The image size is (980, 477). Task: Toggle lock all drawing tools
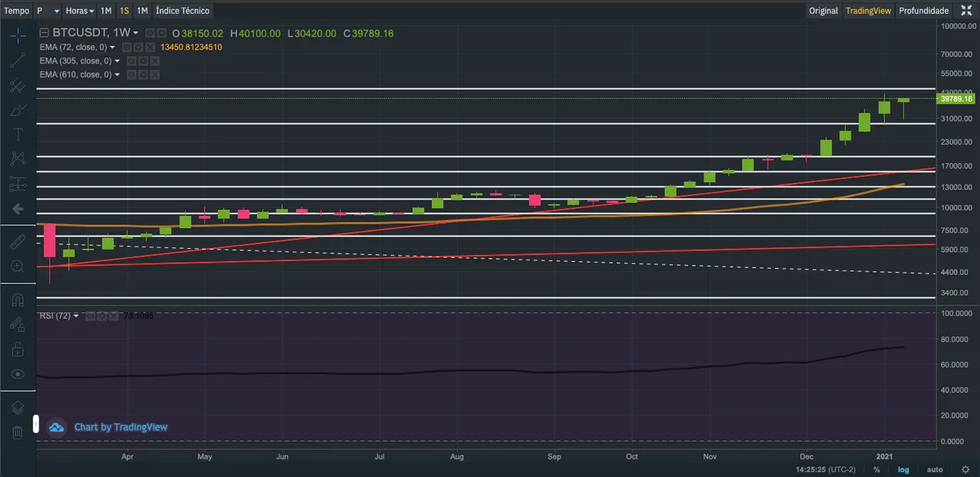(18, 349)
